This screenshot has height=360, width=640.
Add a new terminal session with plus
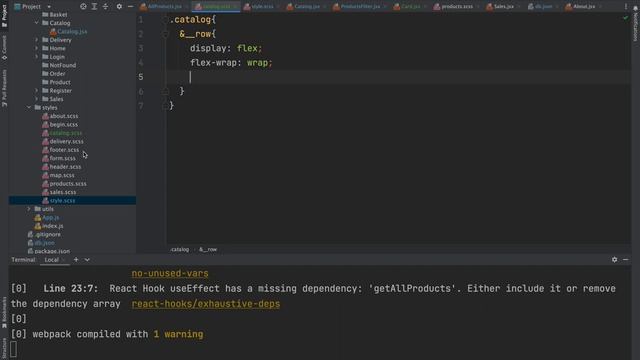click(76, 260)
